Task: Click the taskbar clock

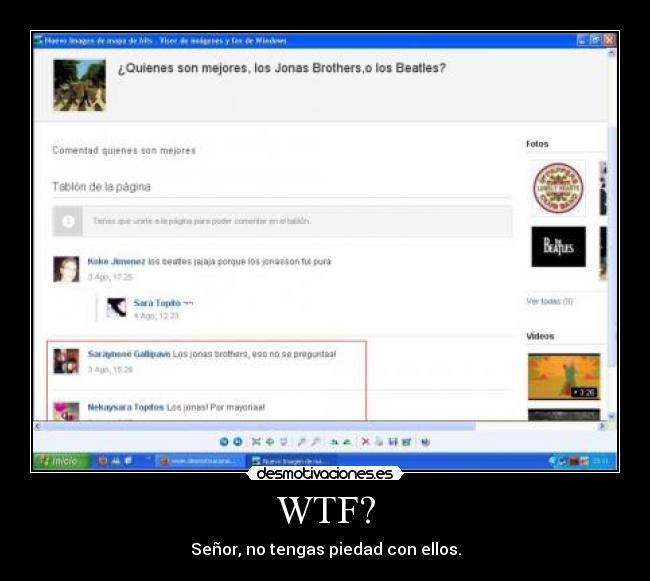Action: tap(600, 461)
